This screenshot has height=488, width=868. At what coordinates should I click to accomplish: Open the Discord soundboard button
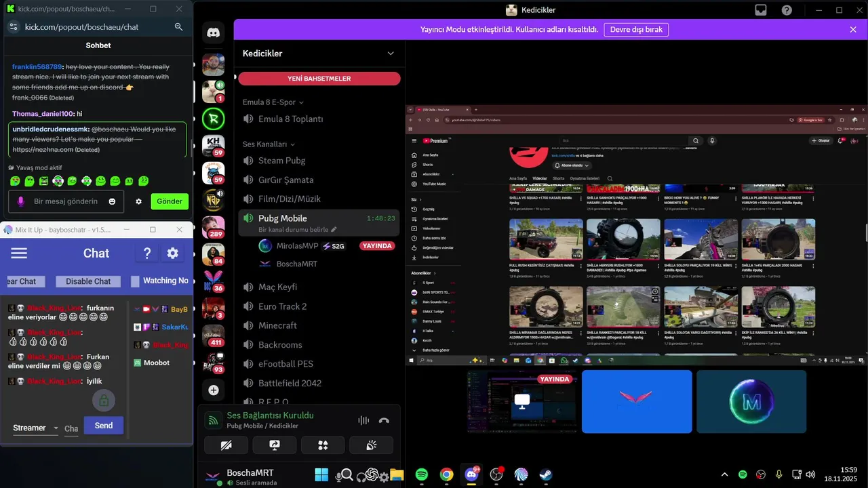pyautogui.click(x=372, y=445)
